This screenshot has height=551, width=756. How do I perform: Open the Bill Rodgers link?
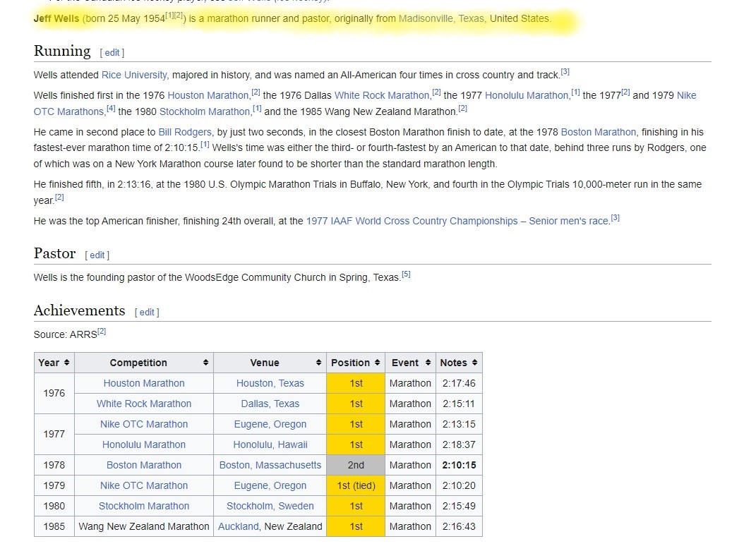[185, 132]
